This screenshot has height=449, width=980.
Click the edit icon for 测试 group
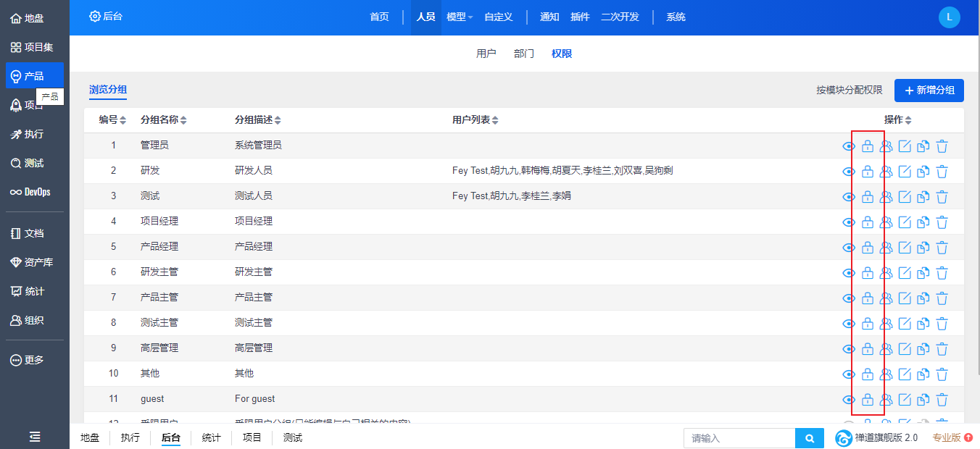coord(905,197)
